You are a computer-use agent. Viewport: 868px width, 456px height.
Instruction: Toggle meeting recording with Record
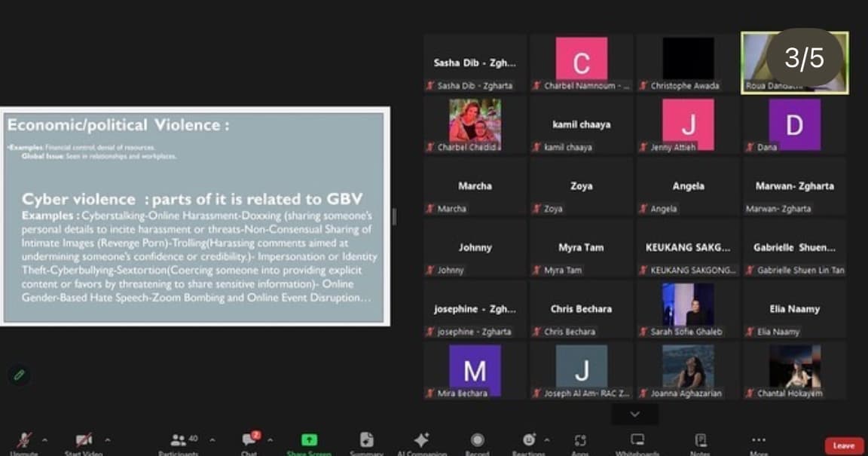coord(477,440)
